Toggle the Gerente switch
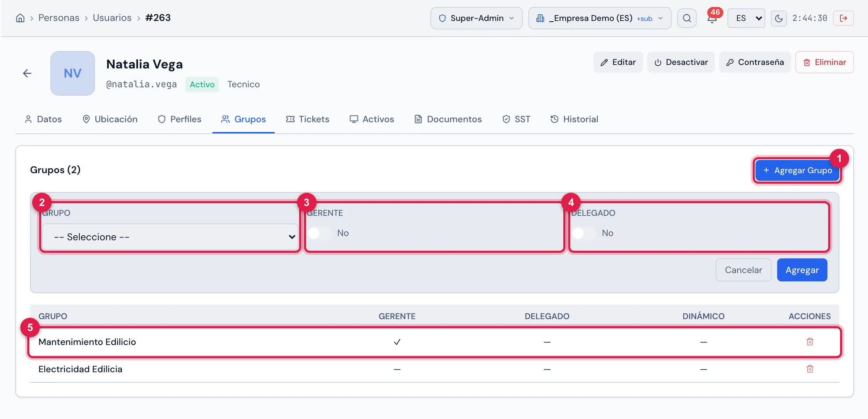 tap(319, 233)
